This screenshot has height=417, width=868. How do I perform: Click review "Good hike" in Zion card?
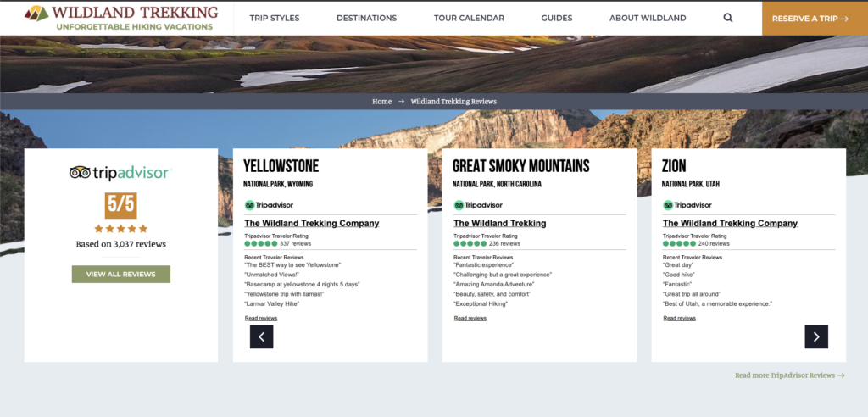coord(679,275)
